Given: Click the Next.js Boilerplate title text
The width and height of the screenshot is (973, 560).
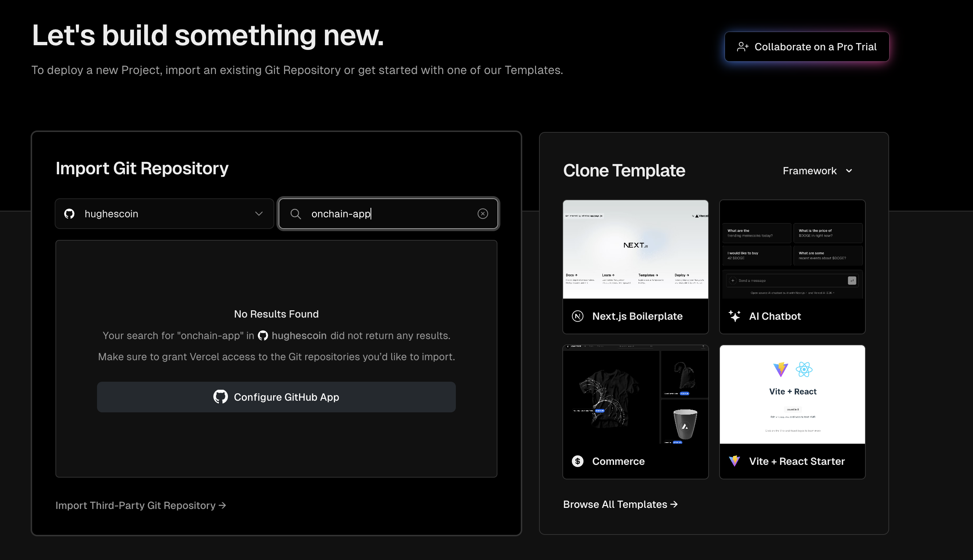Looking at the screenshot, I should click(637, 316).
